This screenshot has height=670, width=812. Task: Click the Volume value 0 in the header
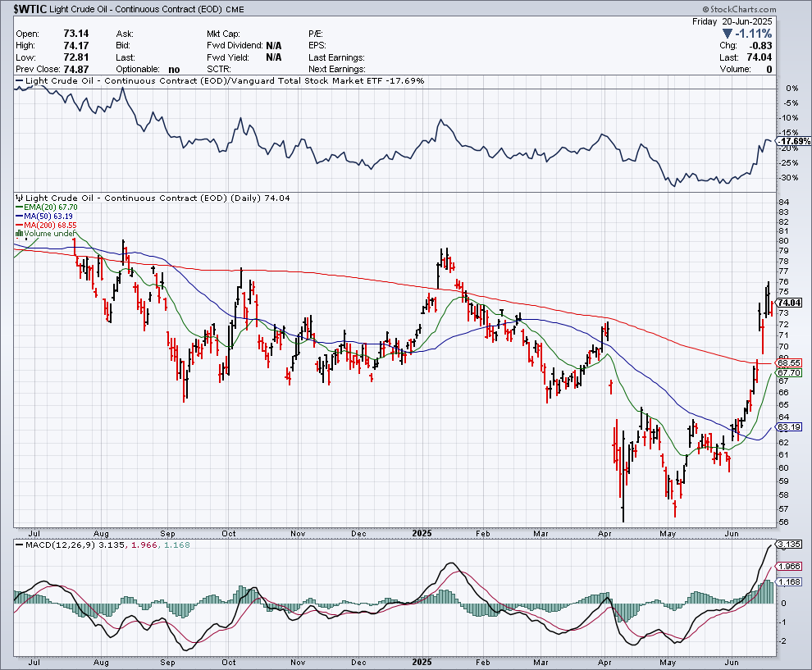click(x=769, y=70)
